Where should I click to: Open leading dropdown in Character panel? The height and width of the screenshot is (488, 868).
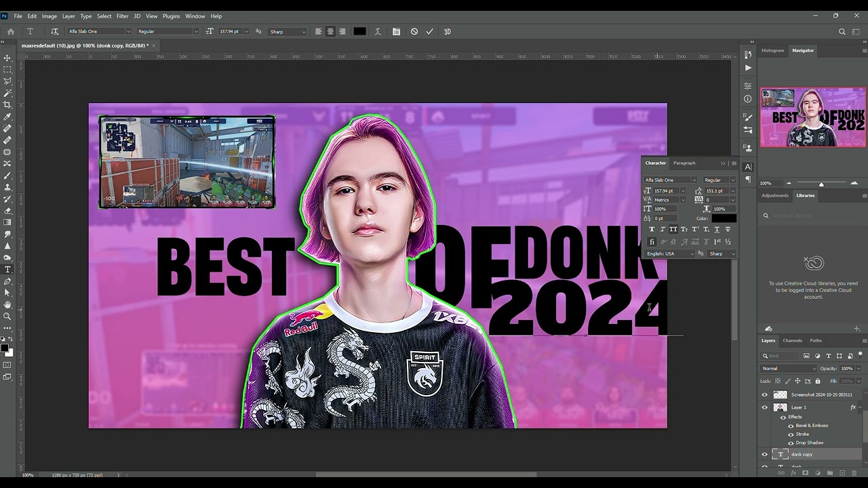(733, 191)
